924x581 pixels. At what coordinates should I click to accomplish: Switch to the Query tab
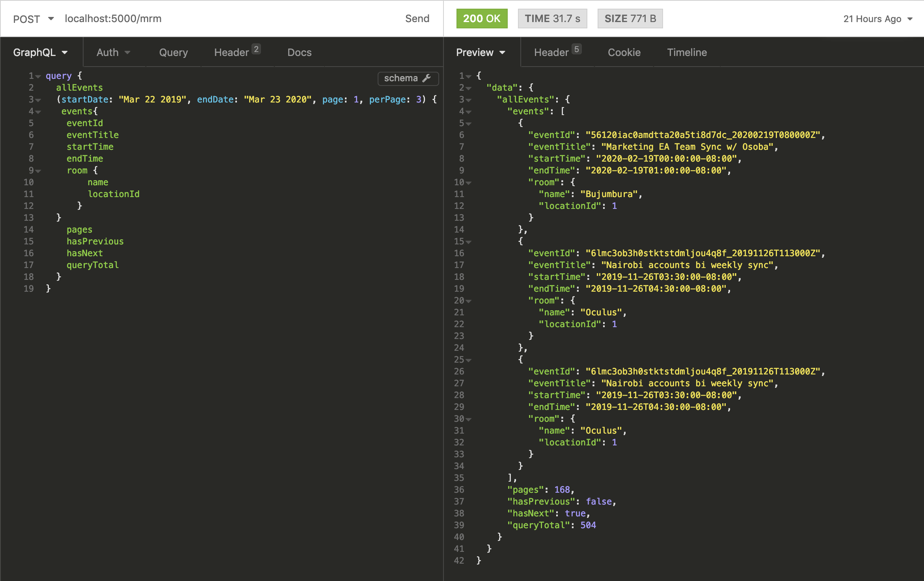pyautogui.click(x=173, y=52)
